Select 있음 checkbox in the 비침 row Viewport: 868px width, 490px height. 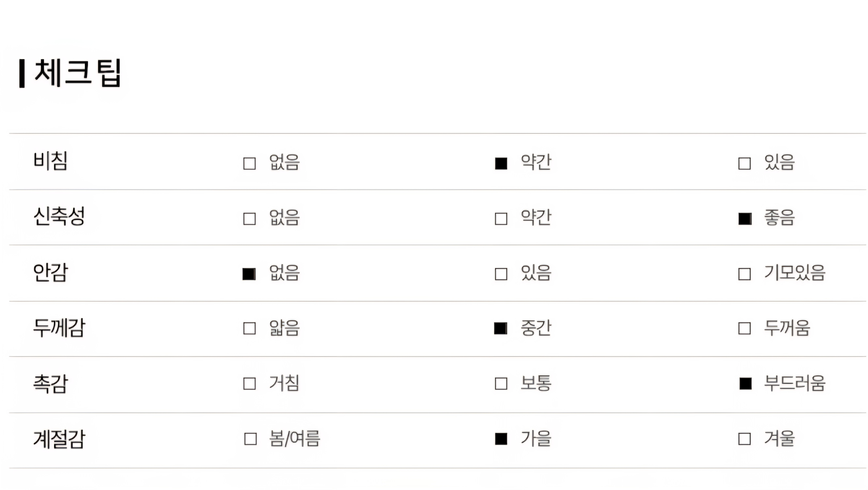tap(744, 163)
